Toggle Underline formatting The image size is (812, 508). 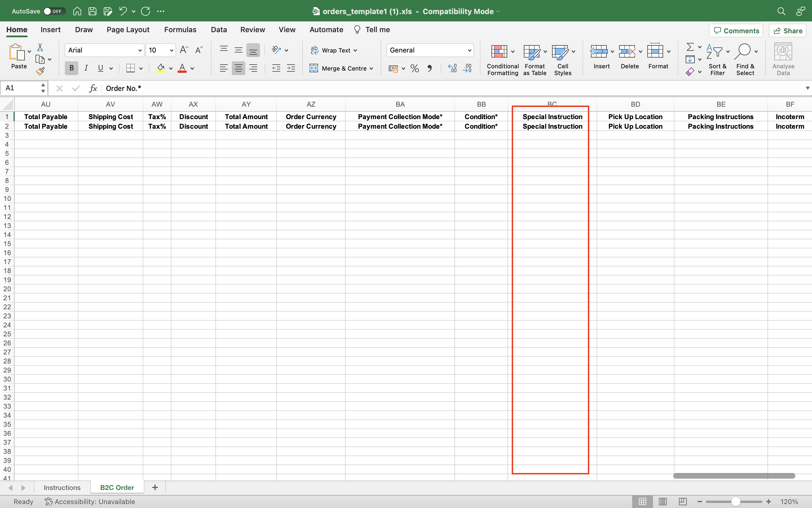100,68
